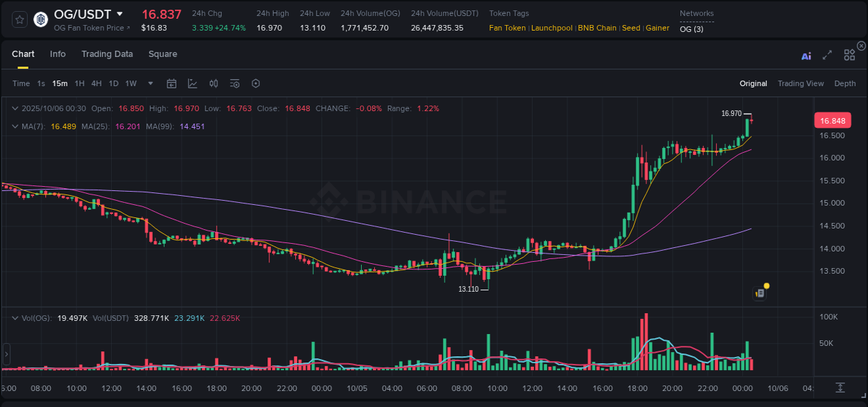The width and height of the screenshot is (868, 407).
Task: Open the layout grid icon
Action: [849, 55]
